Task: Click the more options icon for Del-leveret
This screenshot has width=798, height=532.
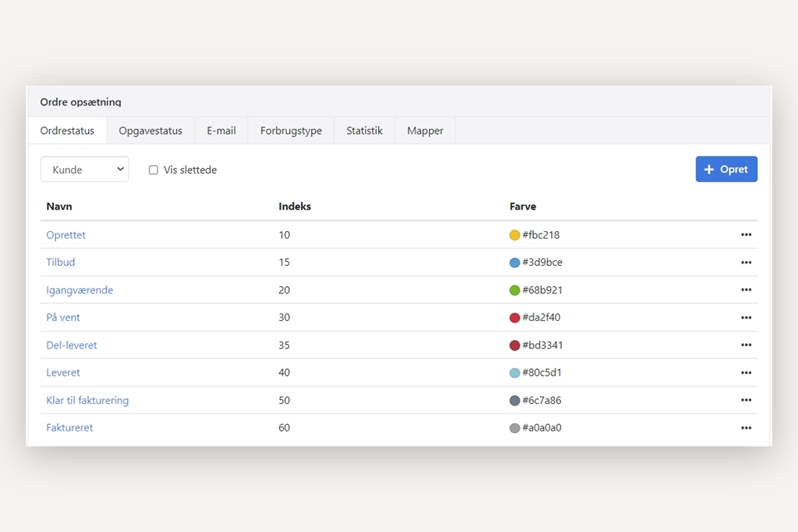Action: click(x=746, y=345)
